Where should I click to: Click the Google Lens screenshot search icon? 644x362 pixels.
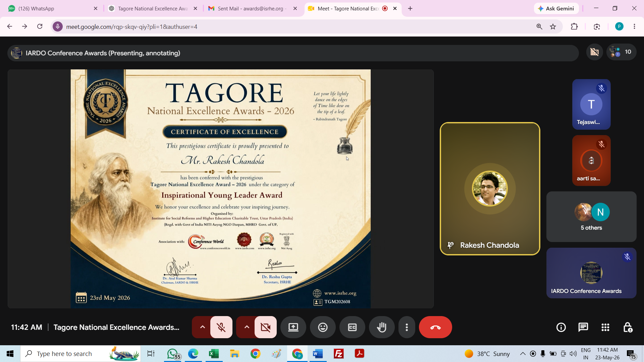(597, 26)
